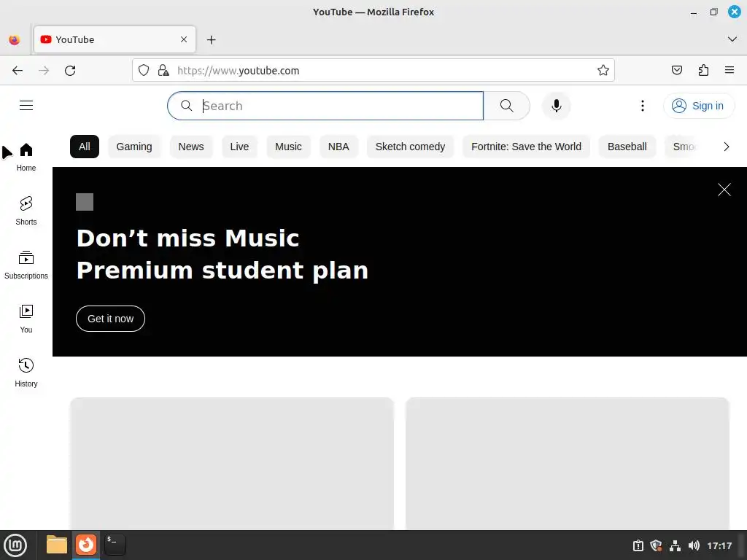The height and width of the screenshot is (560, 747).
Task: Select the Baseball category chip
Action: [x=627, y=147]
